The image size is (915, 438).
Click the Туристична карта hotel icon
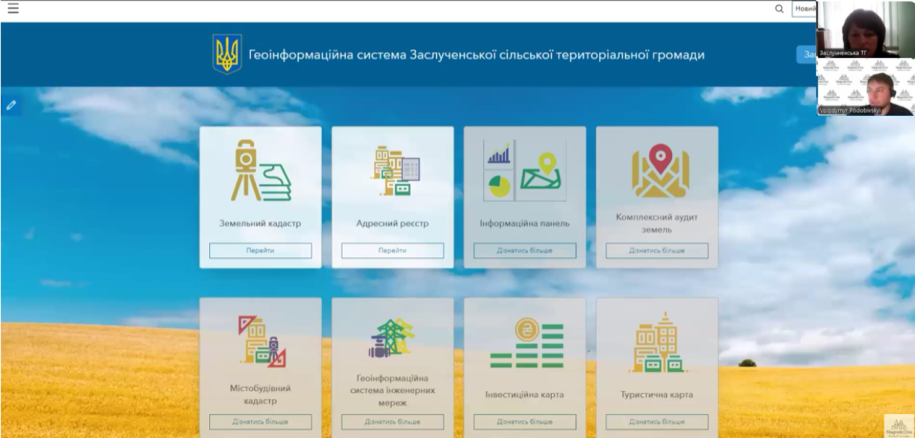point(656,343)
